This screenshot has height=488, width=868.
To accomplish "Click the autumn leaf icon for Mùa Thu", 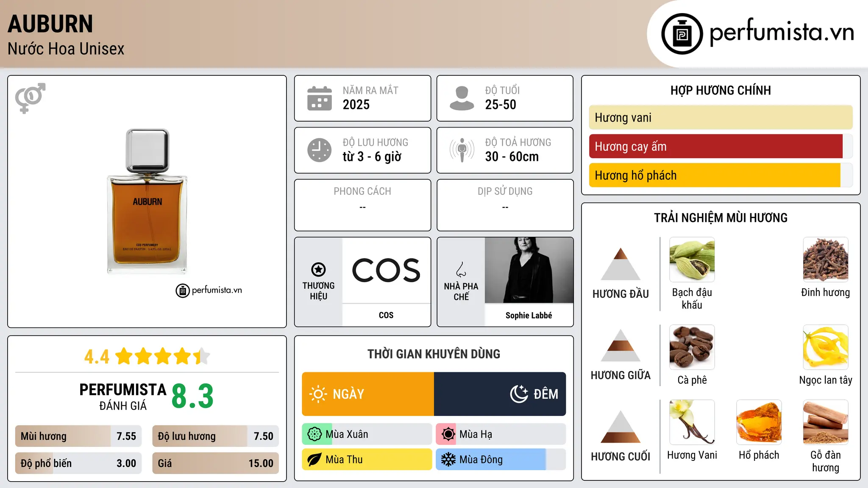I will tap(314, 460).
